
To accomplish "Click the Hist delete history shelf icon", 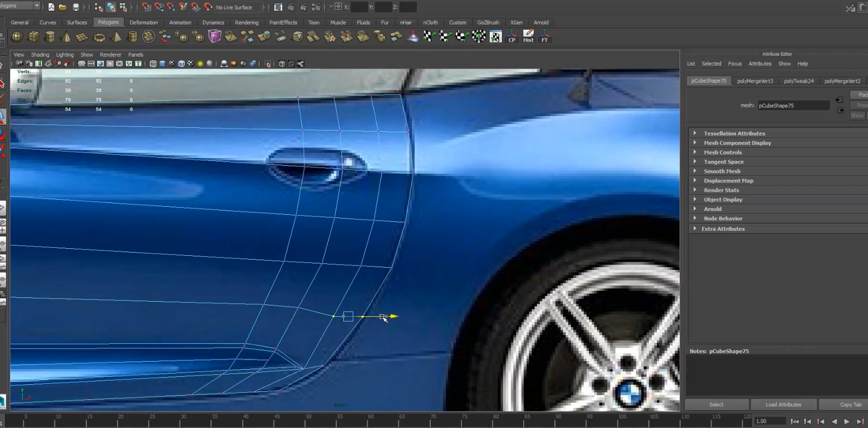I will 528,37.
